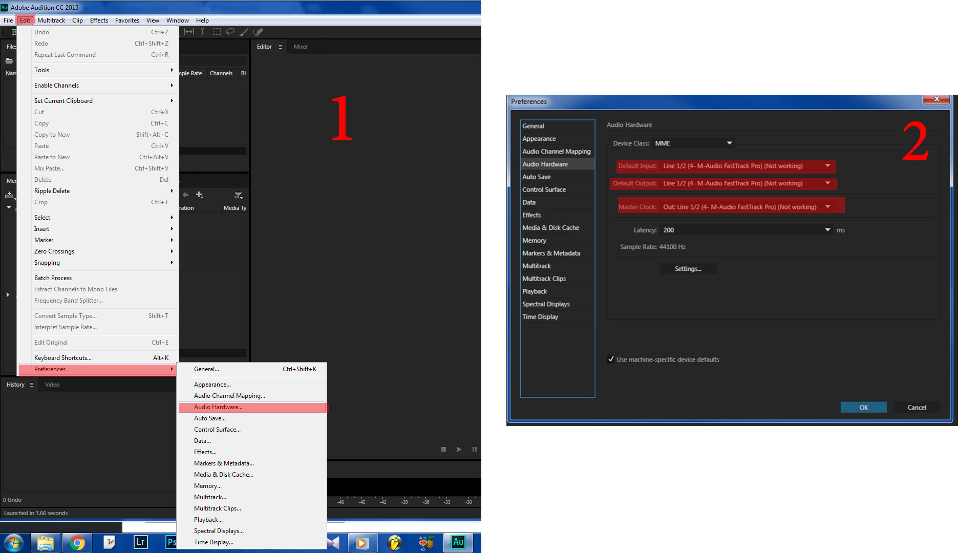Open the Device Class dropdown
The height and width of the screenshot is (553, 980).
693,143
